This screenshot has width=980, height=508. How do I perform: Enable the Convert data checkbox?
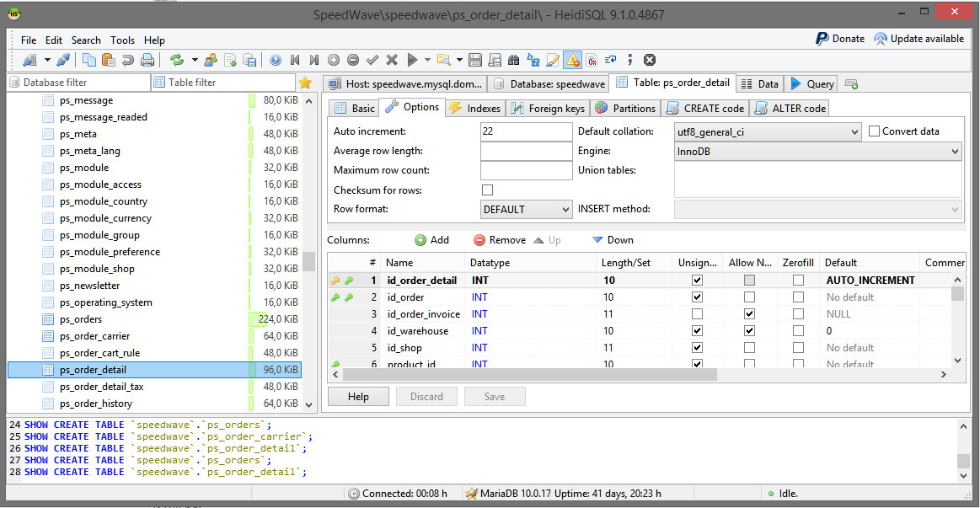coord(874,131)
